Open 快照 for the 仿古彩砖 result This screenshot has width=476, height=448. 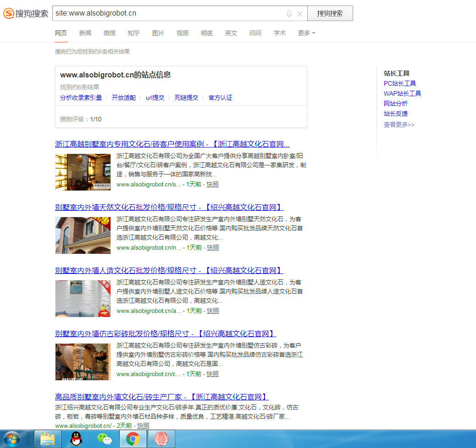click(212, 374)
